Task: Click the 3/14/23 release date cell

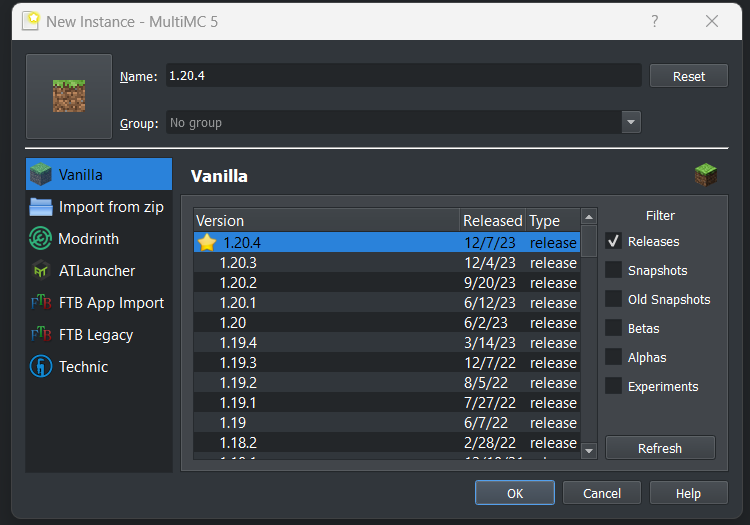Action: pyautogui.click(x=490, y=343)
